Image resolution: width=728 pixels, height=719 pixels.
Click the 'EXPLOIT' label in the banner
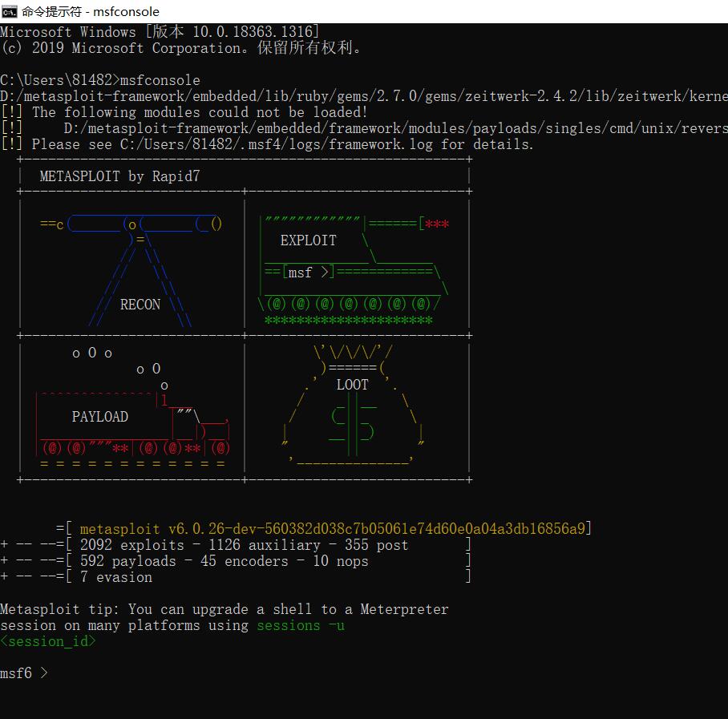coord(309,240)
